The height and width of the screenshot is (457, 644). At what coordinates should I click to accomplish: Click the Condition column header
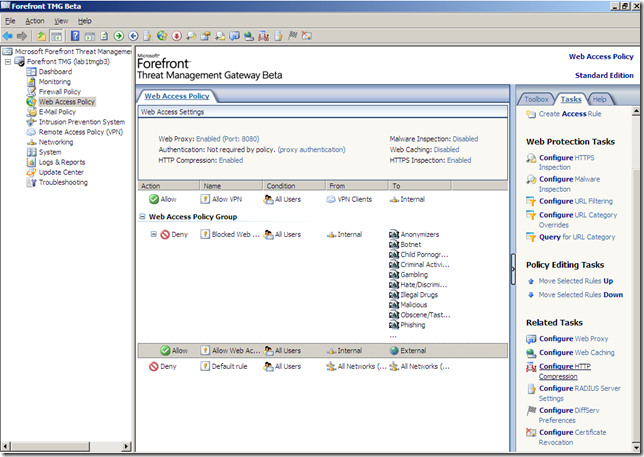294,186
